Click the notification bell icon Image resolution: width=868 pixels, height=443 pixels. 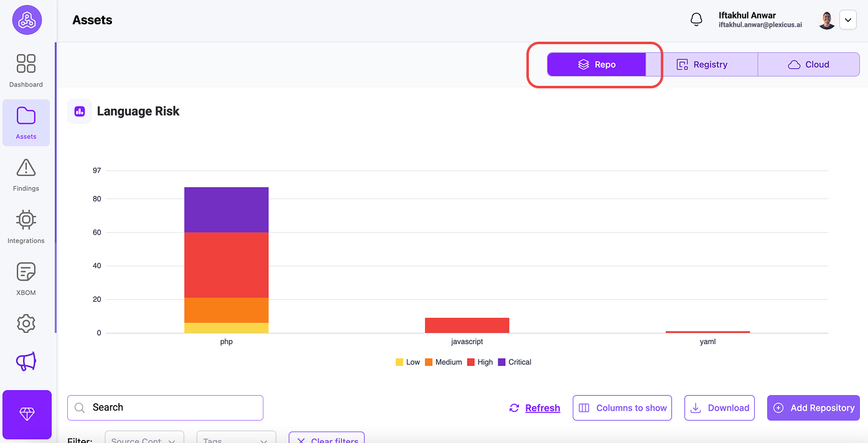tap(696, 20)
